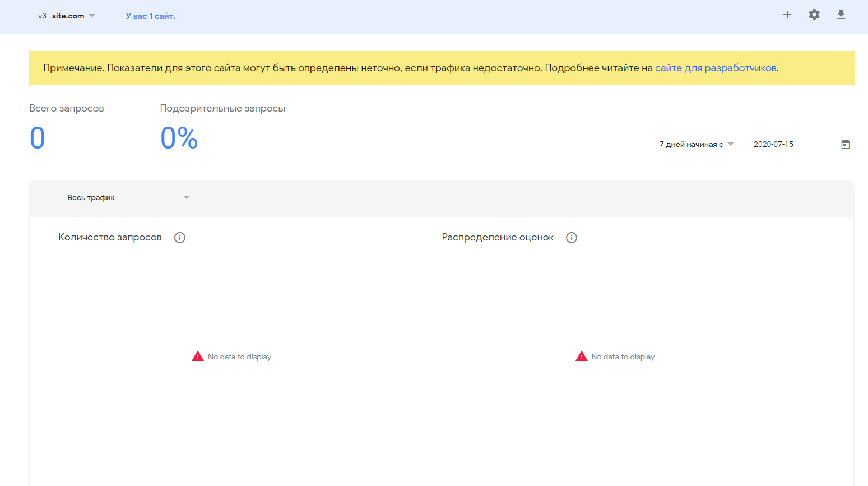The height and width of the screenshot is (486, 868).
Task: Click the warning triangle in the Распределение оценок chart
Action: click(582, 356)
